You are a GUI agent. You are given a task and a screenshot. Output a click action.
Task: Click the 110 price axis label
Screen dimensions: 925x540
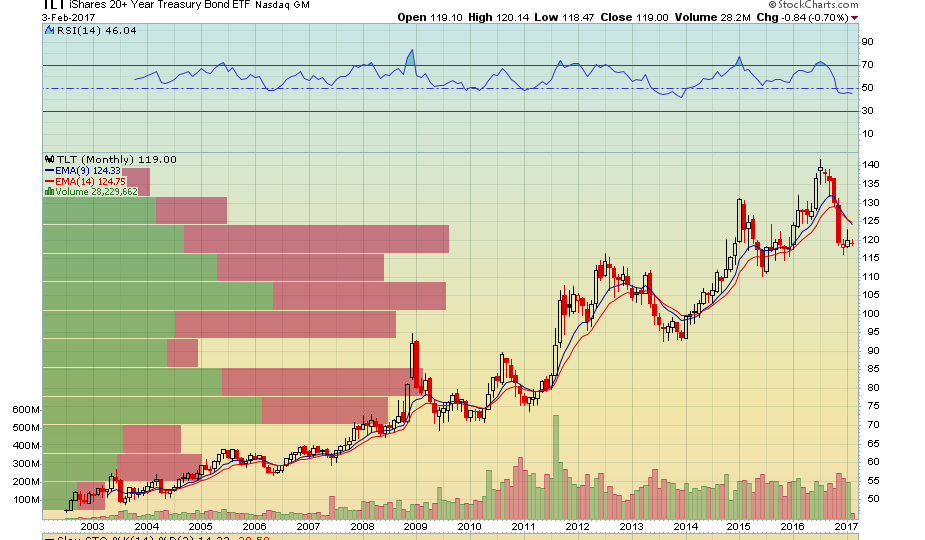pos(871,277)
